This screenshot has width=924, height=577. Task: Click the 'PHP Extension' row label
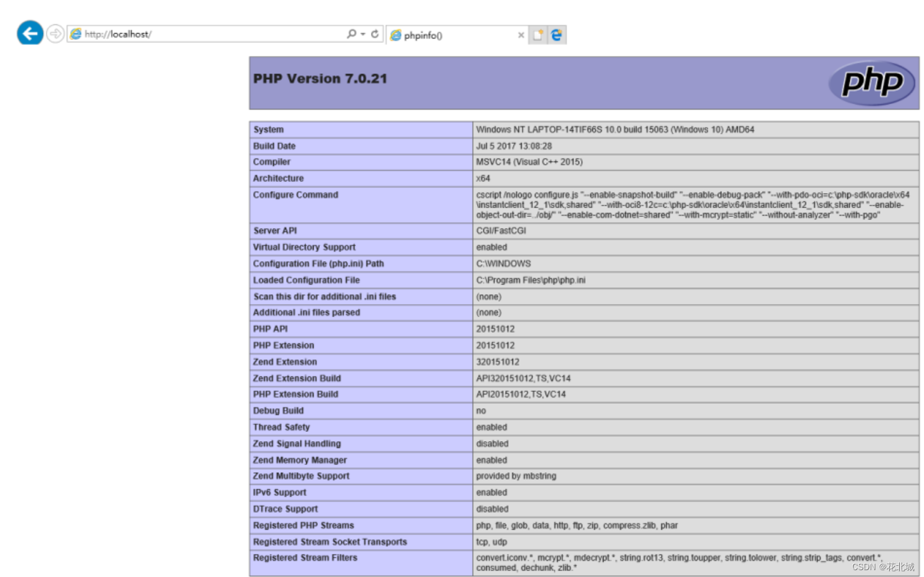[x=284, y=345]
